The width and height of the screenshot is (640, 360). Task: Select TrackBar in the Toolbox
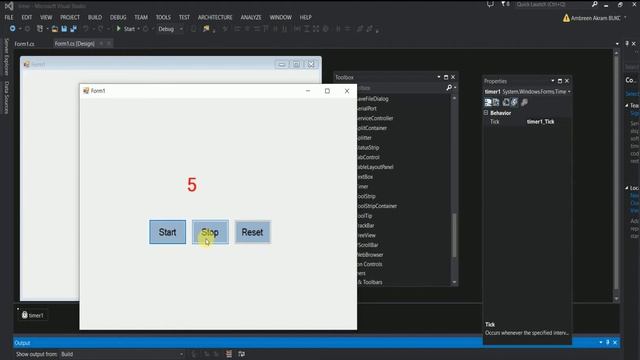(x=366, y=225)
